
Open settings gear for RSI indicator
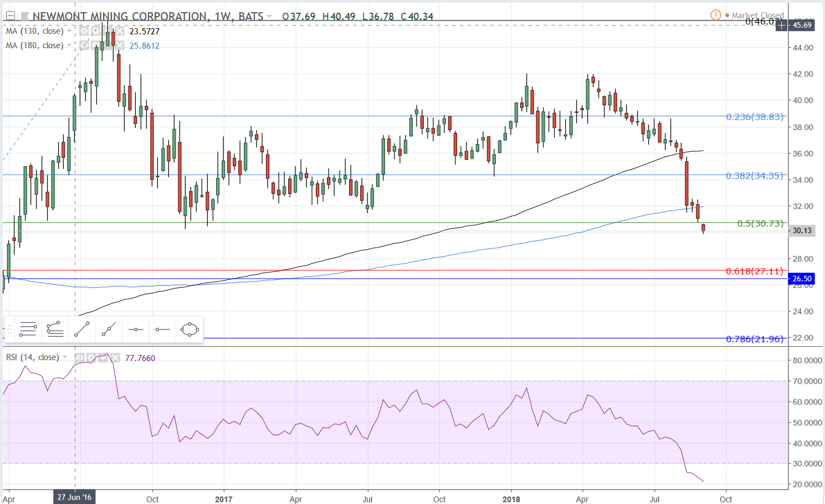pyautogui.click(x=91, y=358)
